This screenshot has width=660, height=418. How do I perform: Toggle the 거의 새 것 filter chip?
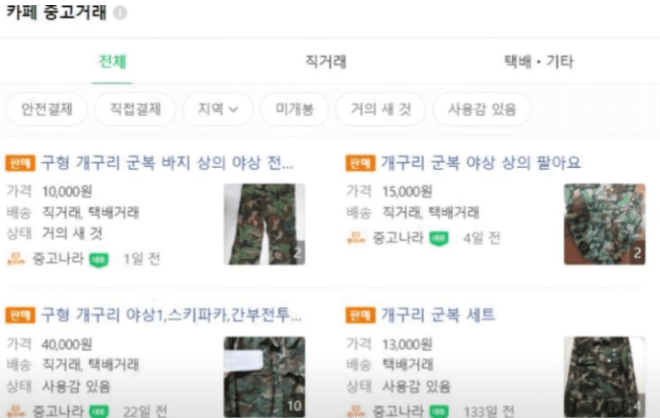pyautogui.click(x=381, y=109)
